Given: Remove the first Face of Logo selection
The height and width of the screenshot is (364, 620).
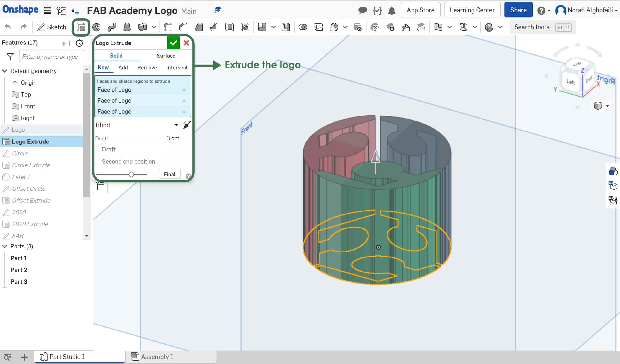Looking at the screenshot, I should (x=184, y=90).
